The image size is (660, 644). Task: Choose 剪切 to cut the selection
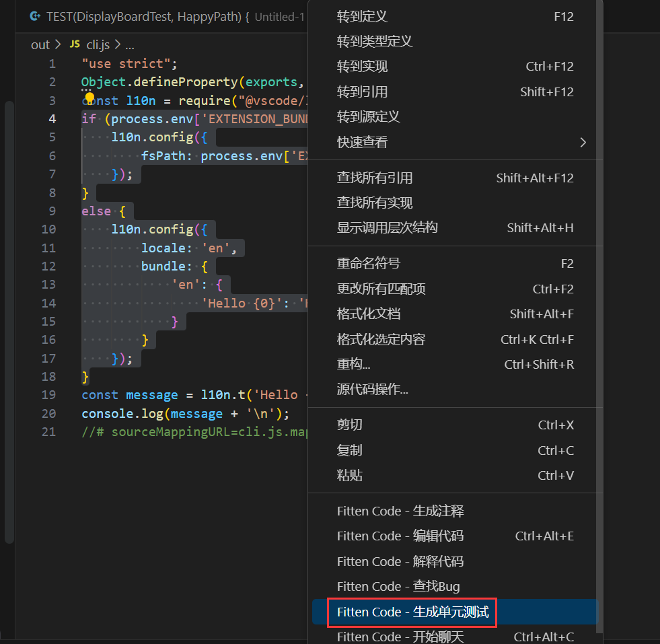(x=349, y=425)
